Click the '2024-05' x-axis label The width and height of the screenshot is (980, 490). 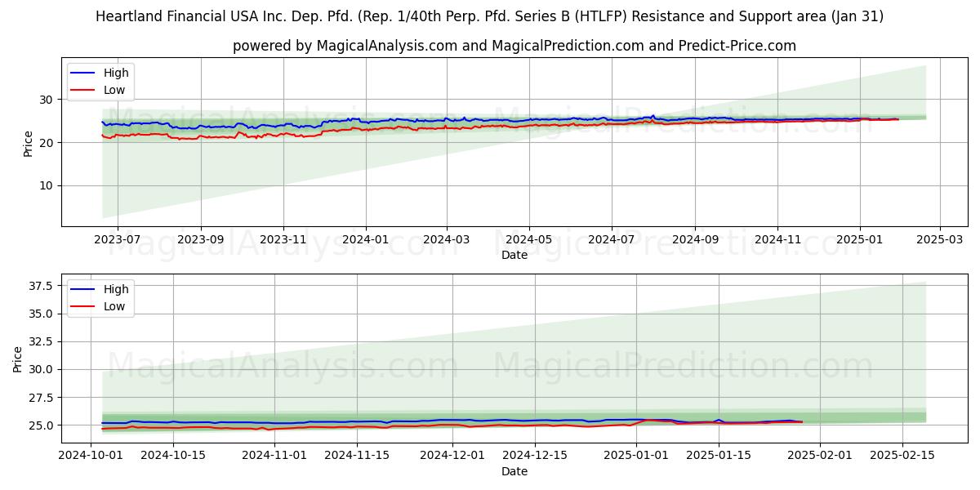pyautogui.click(x=529, y=241)
